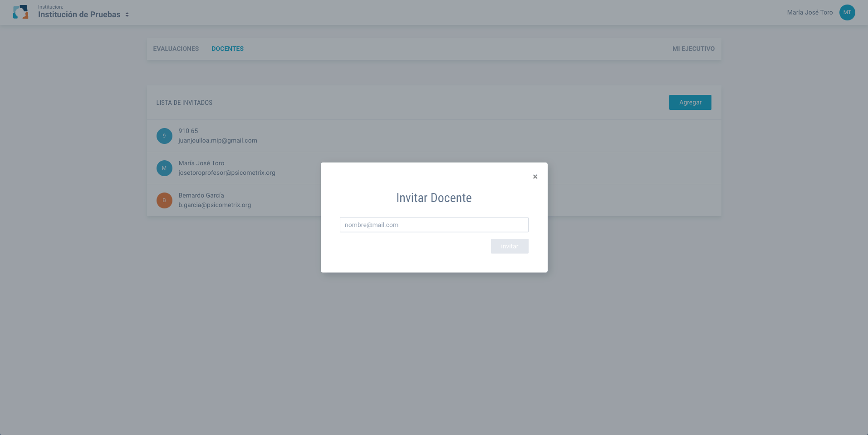Open the MT user avatar

847,12
